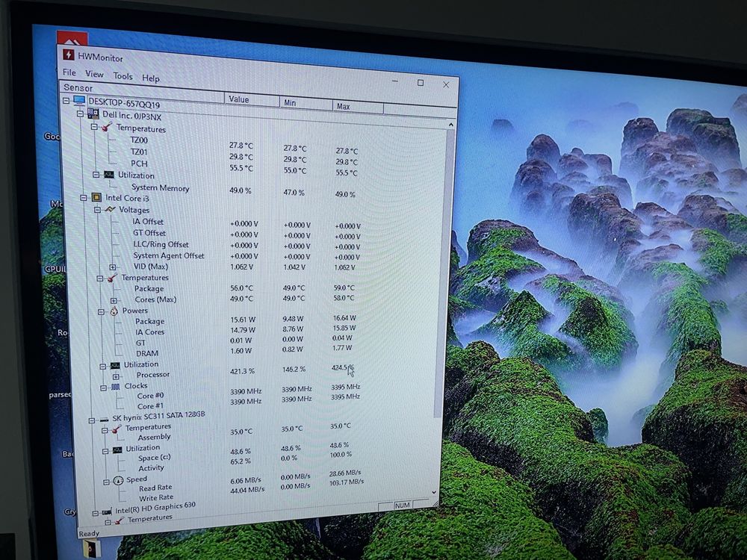Click the drive icon beside SK hynix

105,420
